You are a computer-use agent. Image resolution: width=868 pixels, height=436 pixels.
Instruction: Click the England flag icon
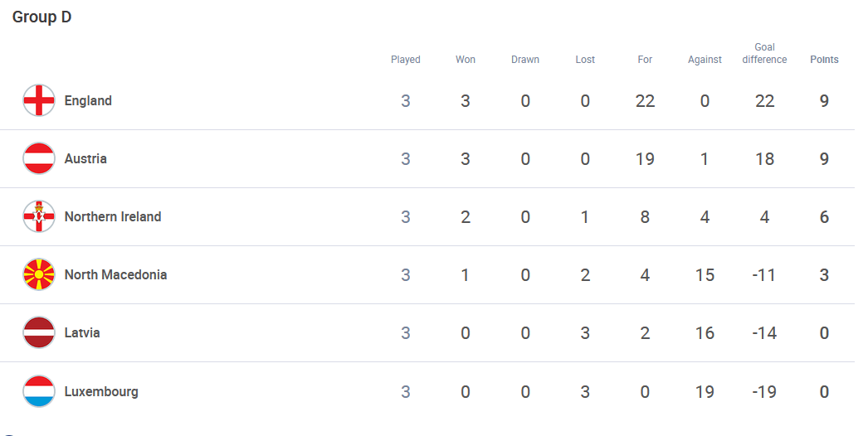[39, 100]
